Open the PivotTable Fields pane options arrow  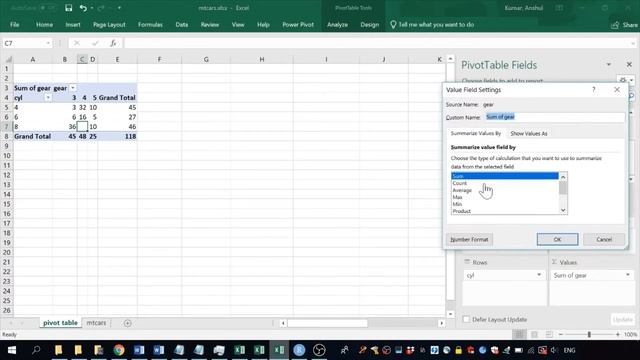609,64
